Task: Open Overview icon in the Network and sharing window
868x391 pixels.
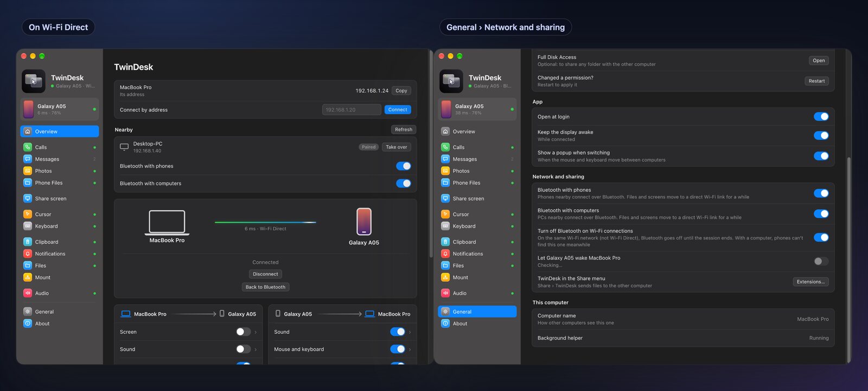Action: (445, 131)
